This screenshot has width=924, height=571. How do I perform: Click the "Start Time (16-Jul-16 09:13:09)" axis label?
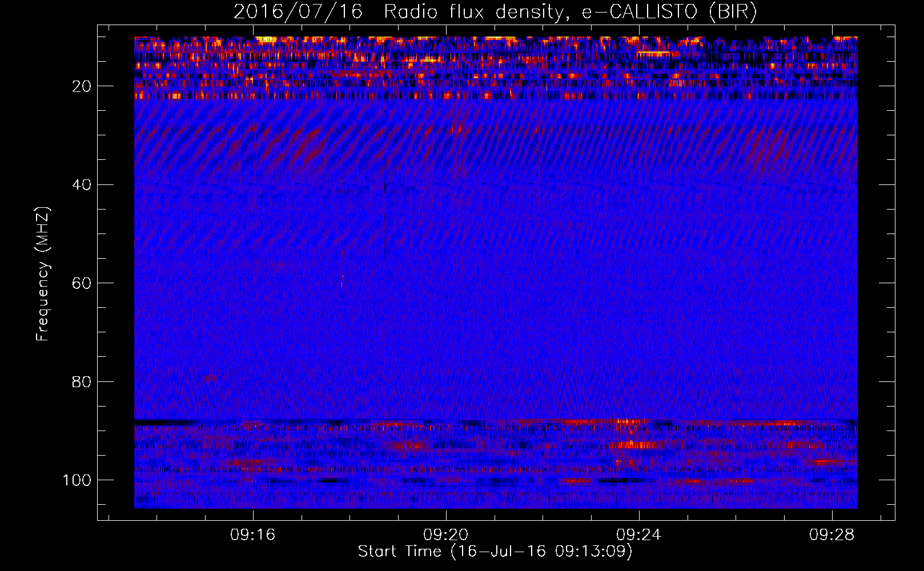495,552
